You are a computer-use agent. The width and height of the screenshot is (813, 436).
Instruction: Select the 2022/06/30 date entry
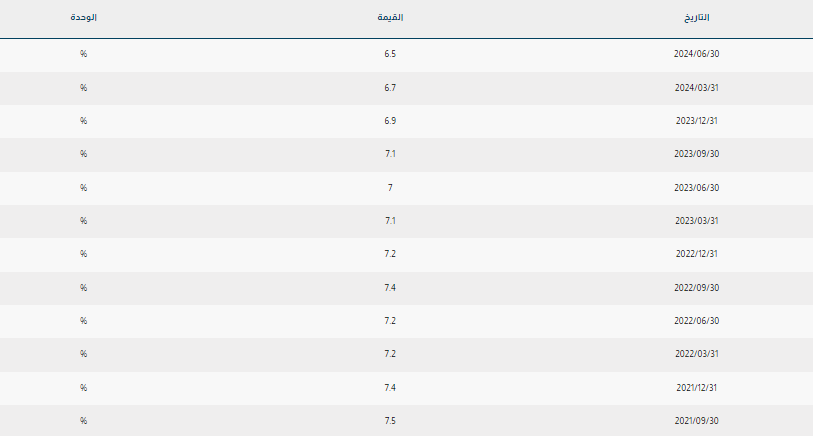click(697, 321)
